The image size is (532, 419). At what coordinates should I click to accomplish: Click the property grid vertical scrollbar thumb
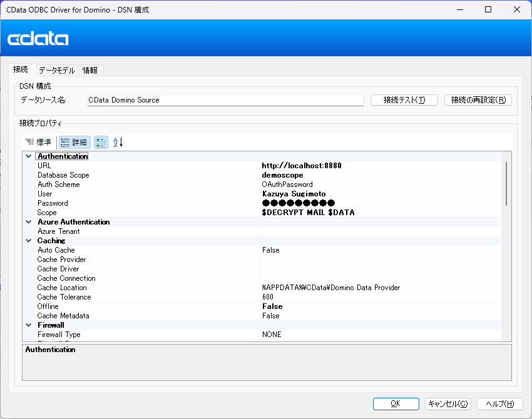click(x=506, y=184)
